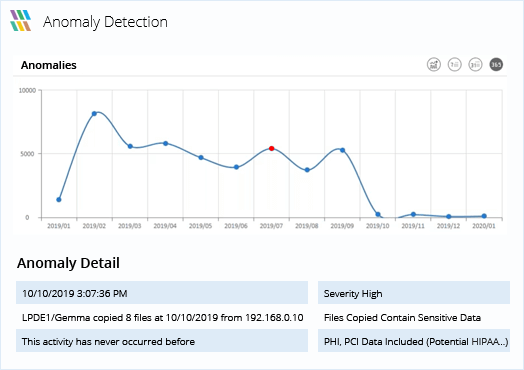Click the data point at 2020/01

pos(484,216)
